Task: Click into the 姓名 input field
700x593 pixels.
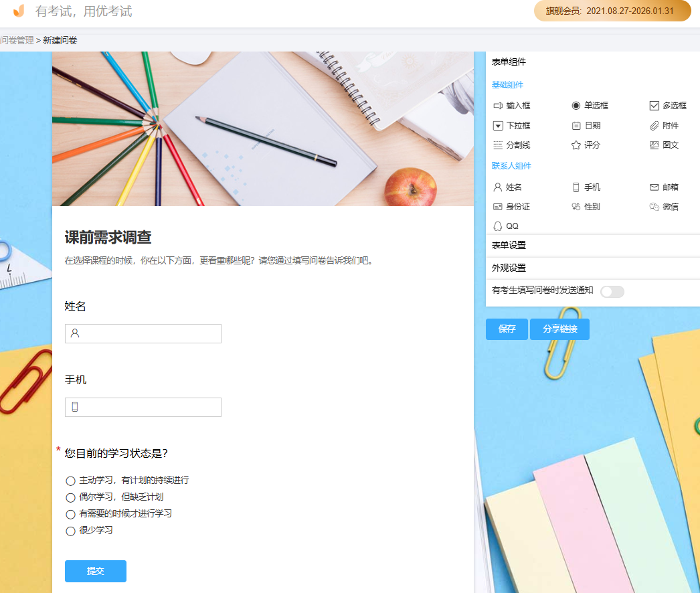Action: point(143,333)
